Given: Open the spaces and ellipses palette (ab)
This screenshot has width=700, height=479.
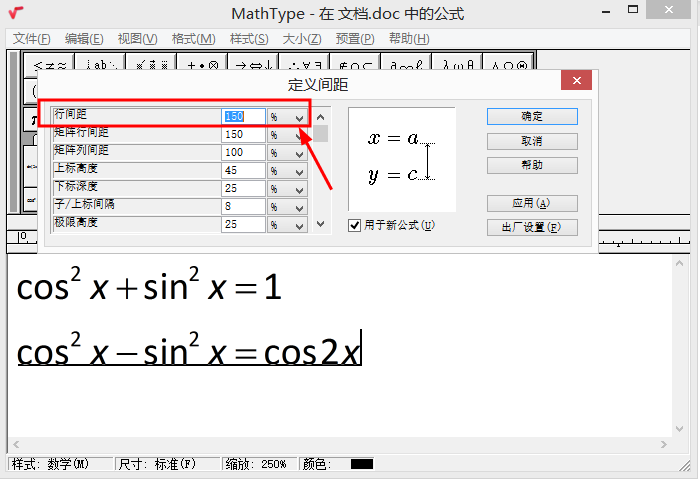Looking at the screenshot, I should [x=100, y=62].
